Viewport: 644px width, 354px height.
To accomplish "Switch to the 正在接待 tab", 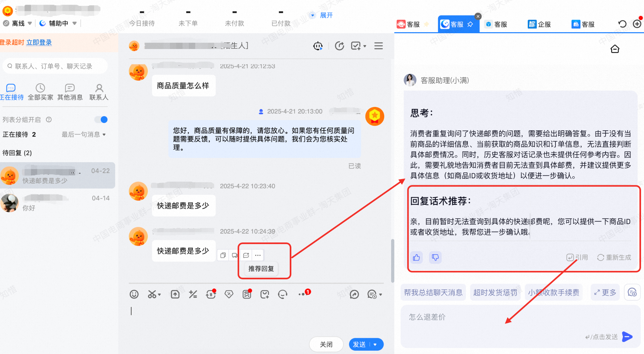I will coord(12,92).
